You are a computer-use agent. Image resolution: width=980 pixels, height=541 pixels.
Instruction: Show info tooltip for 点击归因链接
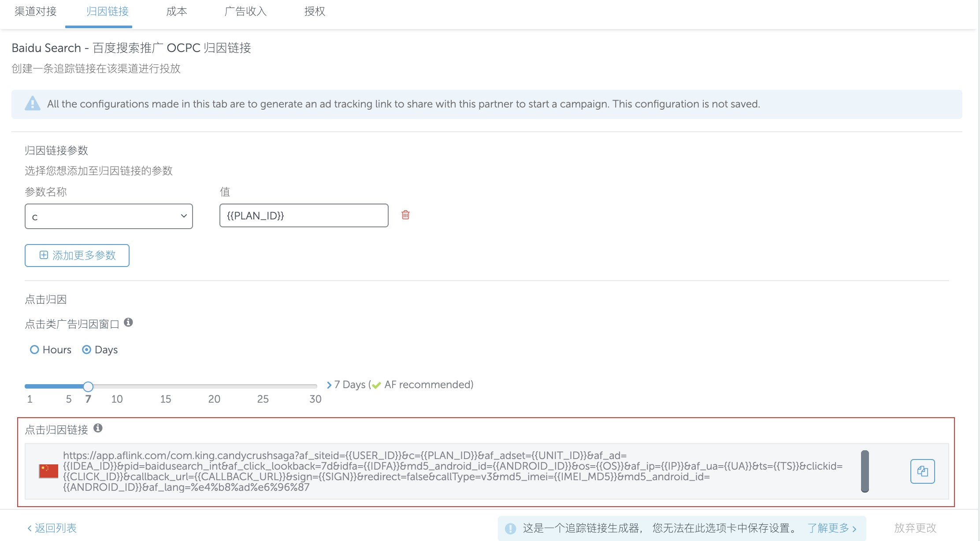pos(98,428)
